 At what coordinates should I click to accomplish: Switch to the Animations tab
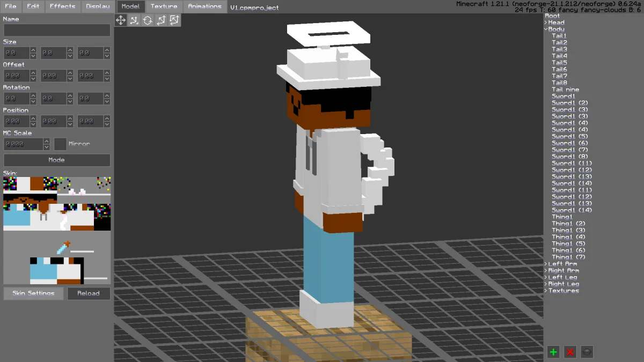coord(204,6)
